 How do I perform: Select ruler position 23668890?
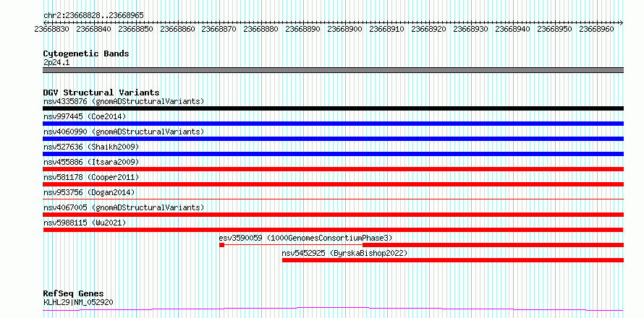302,29
